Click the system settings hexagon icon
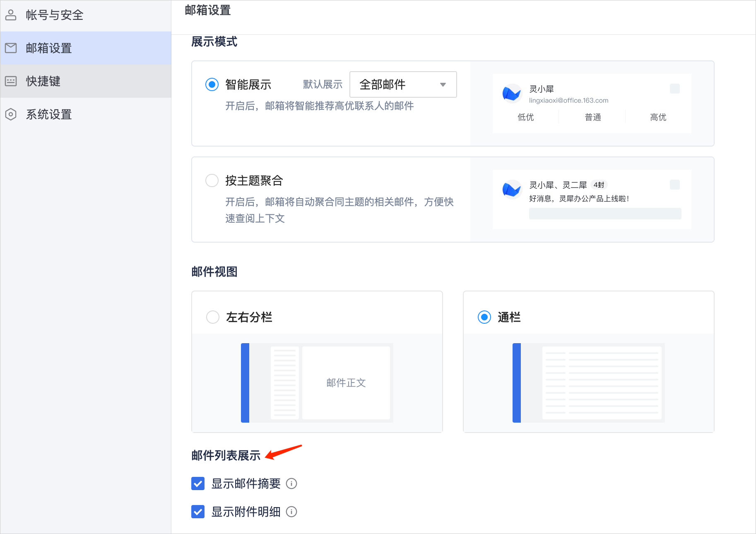The width and height of the screenshot is (756, 534). click(x=11, y=114)
